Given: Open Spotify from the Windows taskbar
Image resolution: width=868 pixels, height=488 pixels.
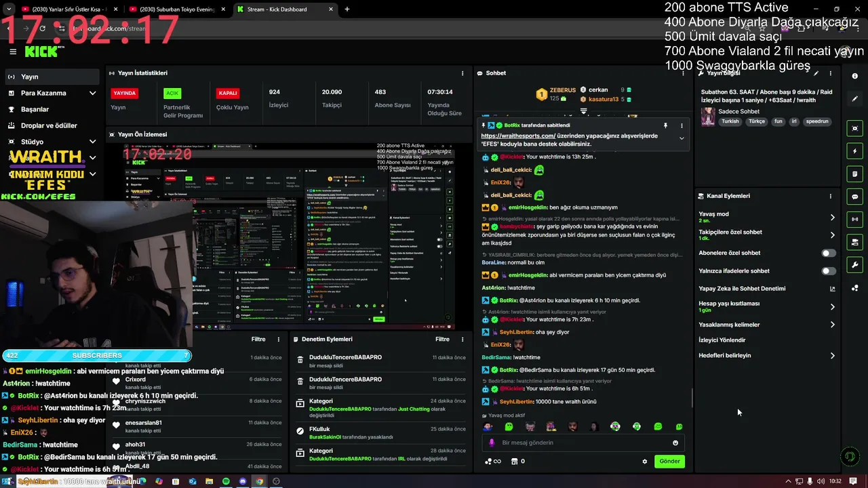Looking at the screenshot, I should click(226, 481).
